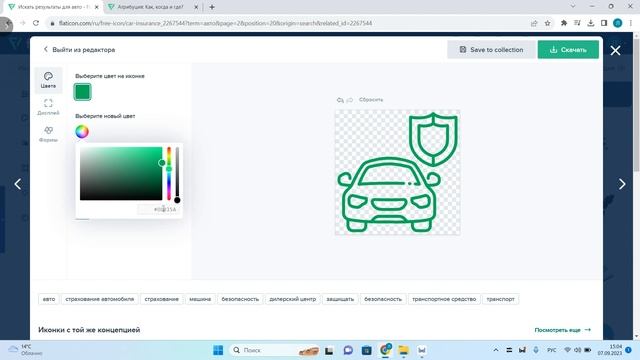Open weather widget on taskbar

25,350
